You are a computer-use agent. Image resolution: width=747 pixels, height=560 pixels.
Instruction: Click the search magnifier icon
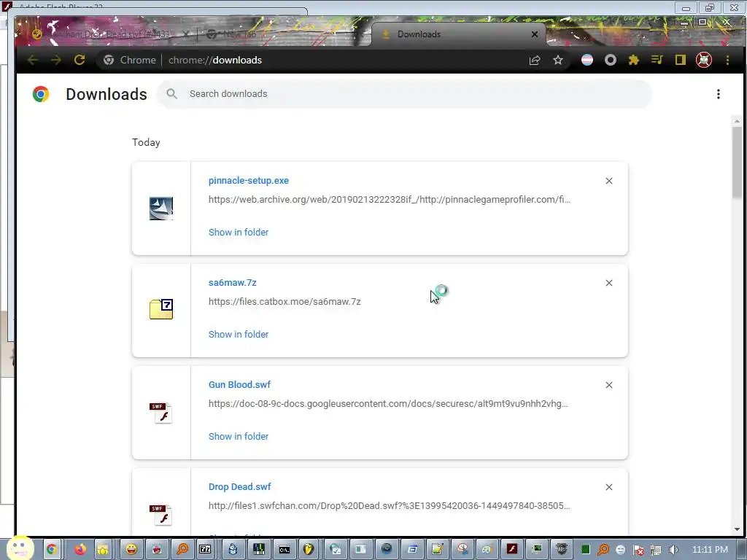[172, 94]
